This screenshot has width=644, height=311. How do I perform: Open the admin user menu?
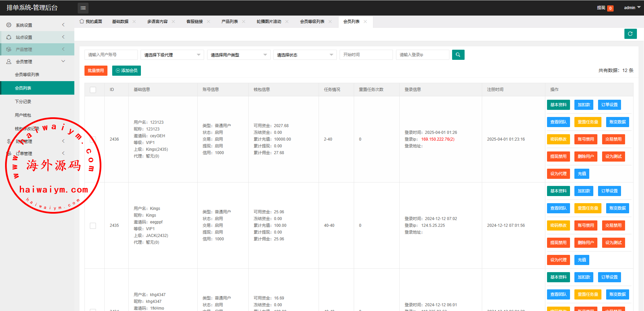pyautogui.click(x=632, y=8)
